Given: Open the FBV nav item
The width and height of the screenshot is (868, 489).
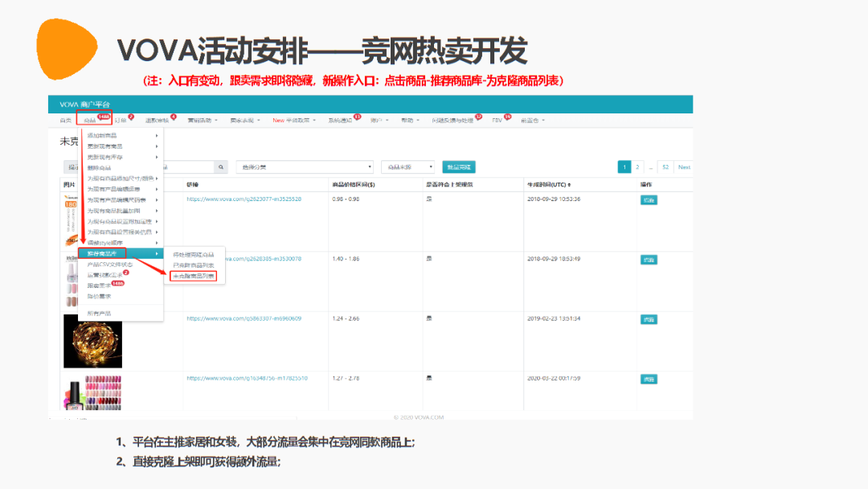Looking at the screenshot, I should pyautogui.click(x=497, y=120).
